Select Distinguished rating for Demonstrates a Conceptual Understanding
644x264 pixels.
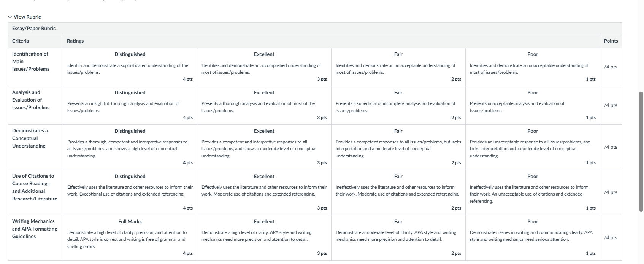130,147
